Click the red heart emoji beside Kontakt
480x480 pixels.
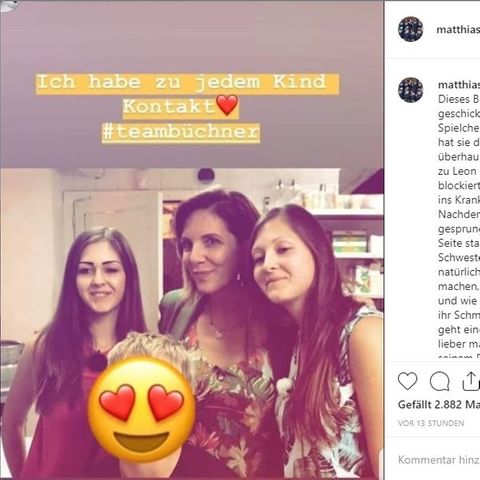227,105
